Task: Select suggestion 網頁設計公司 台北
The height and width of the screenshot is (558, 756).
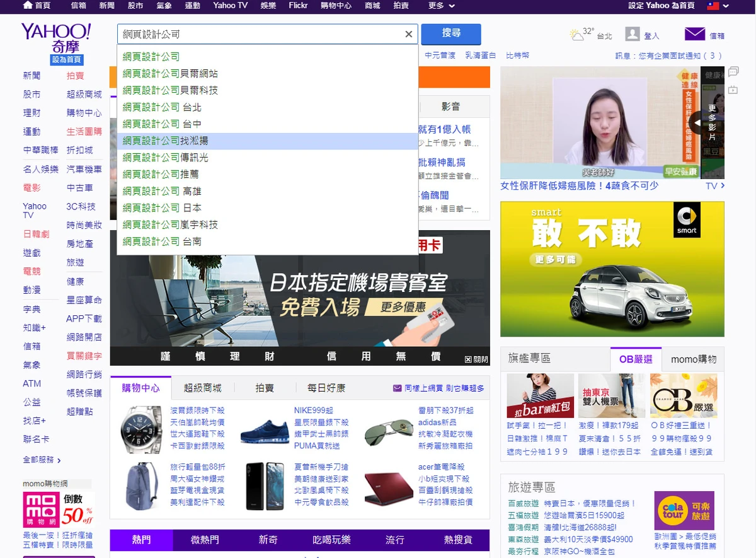Action: click(268, 107)
